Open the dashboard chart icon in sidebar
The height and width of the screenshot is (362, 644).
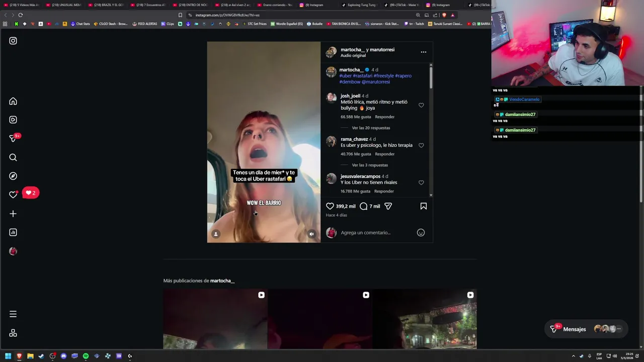tap(13, 232)
